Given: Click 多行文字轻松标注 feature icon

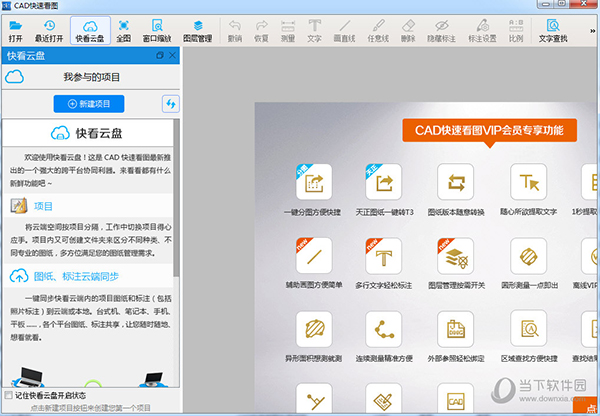Looking at the screenshot, I should click(383, 256).
